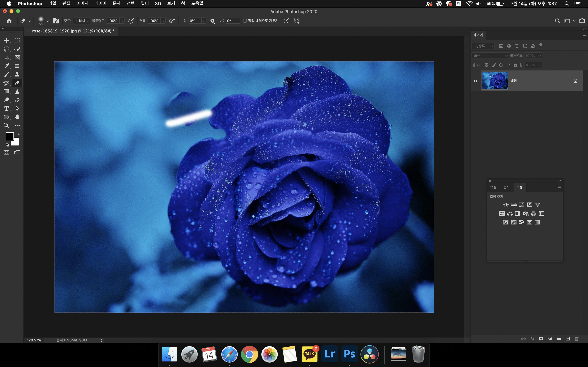Hide the 배경 layer visibility eye
This screenshot has width=588, height=367.
475,81
